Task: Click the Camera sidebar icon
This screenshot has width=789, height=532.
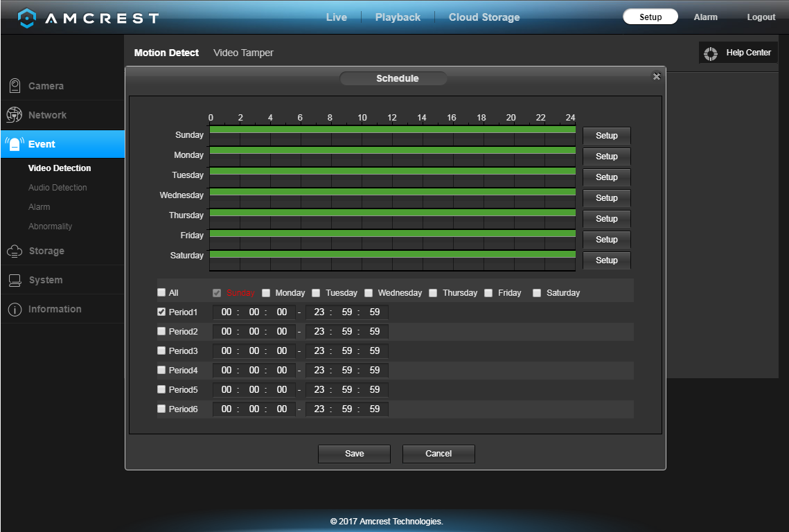Action: tap(15, 86)
